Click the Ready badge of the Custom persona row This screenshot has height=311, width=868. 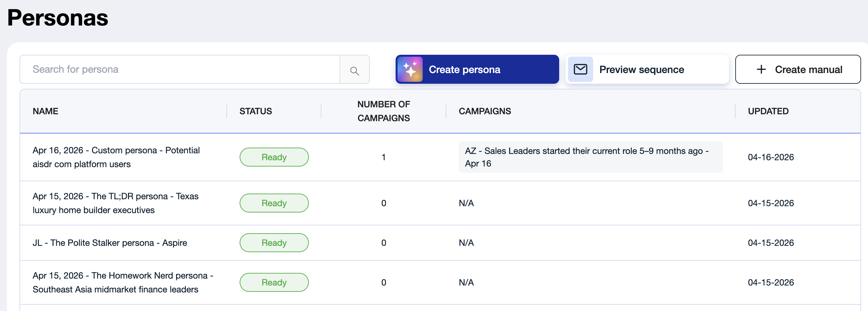pyautogui.click(x=274, y=157)
